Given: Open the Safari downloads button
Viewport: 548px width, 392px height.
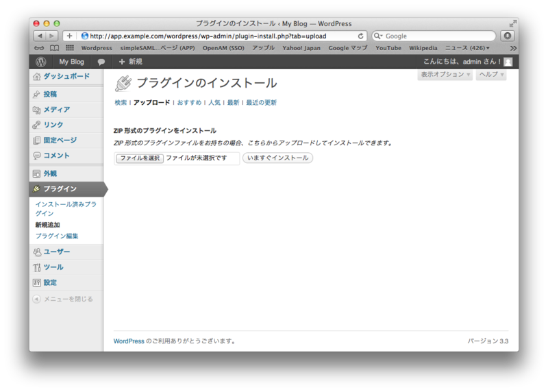Looking at the screenshot, I should 508,36.
